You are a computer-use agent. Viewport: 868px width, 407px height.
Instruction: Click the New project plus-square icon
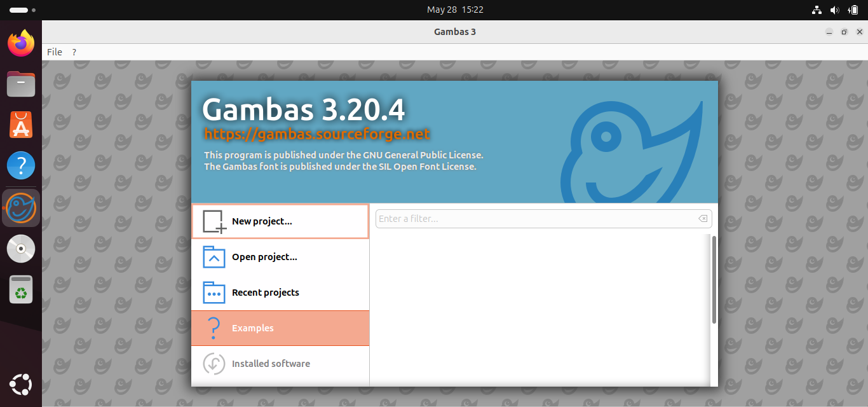click(214, 221)
